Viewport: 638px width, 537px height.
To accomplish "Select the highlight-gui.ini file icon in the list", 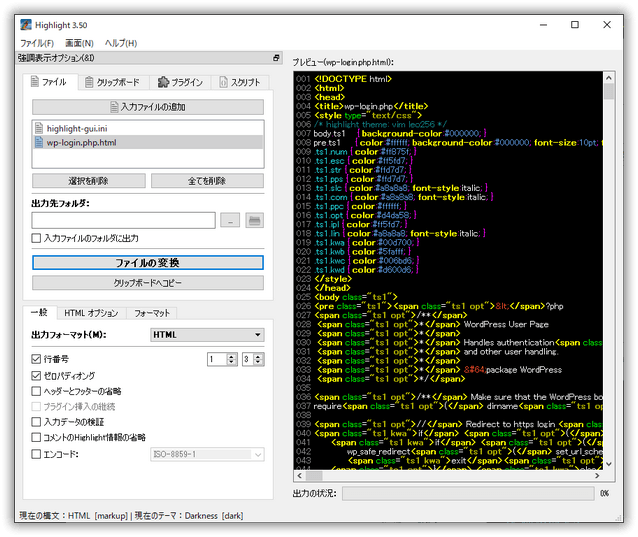I will pos(39,128).
